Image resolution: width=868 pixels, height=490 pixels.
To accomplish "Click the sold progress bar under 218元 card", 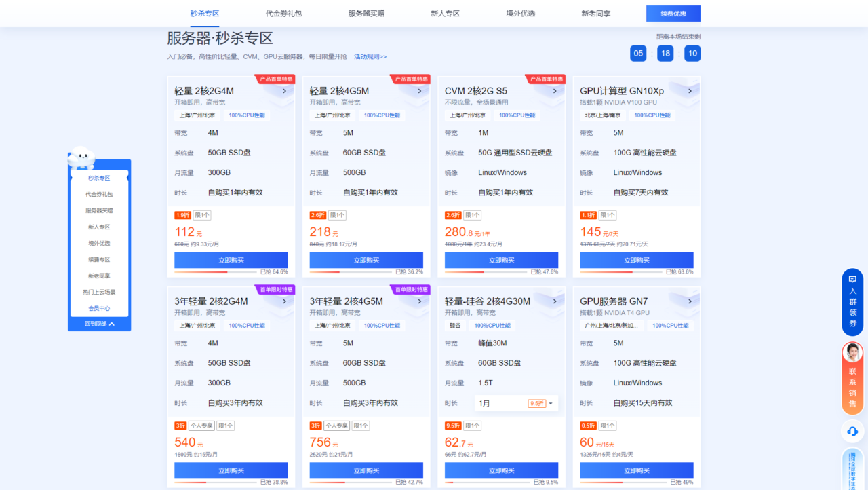I will coord(351,272).
